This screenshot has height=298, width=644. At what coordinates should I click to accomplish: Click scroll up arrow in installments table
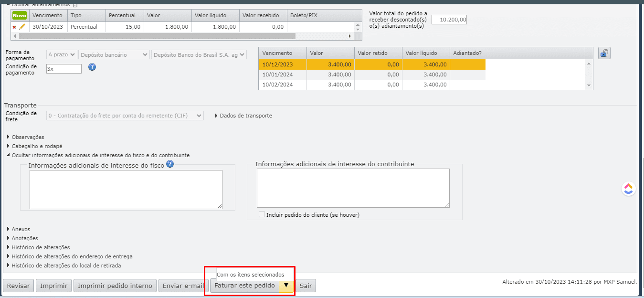(x=589, y=63)
